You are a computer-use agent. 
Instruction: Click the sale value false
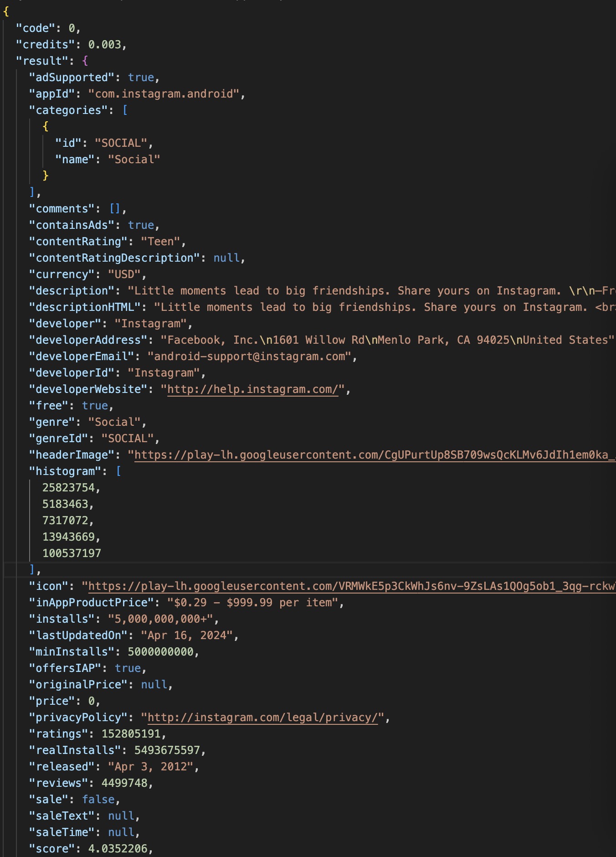point(98,800)
